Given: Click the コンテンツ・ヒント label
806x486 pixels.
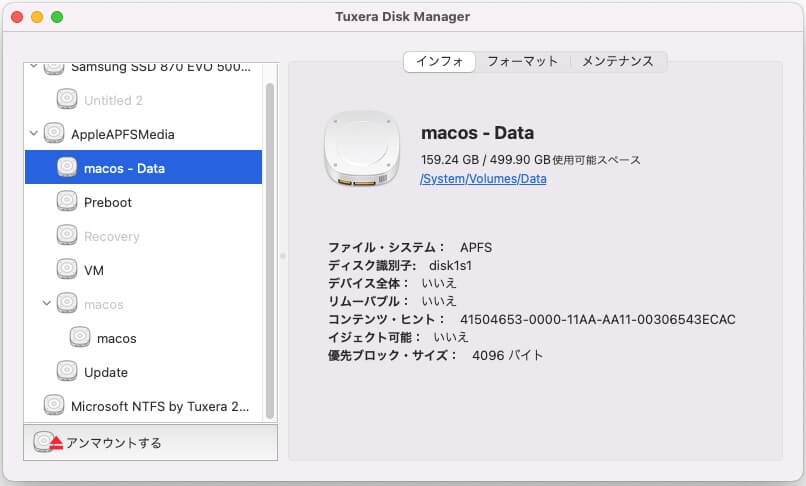Looking at the screenshot, I should pos(387,319).
